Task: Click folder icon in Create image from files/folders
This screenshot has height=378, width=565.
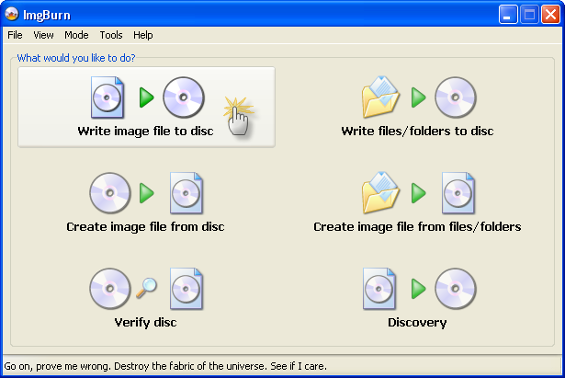Action: tap(381, 193)
